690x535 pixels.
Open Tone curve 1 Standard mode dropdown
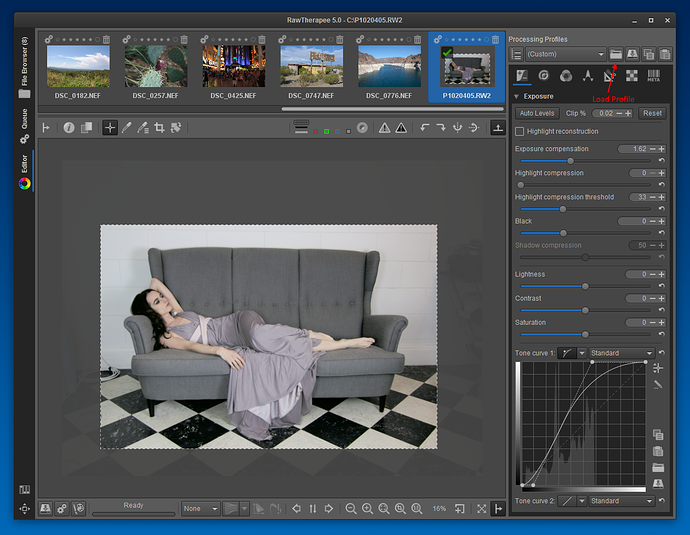click(x=621, y=353)
